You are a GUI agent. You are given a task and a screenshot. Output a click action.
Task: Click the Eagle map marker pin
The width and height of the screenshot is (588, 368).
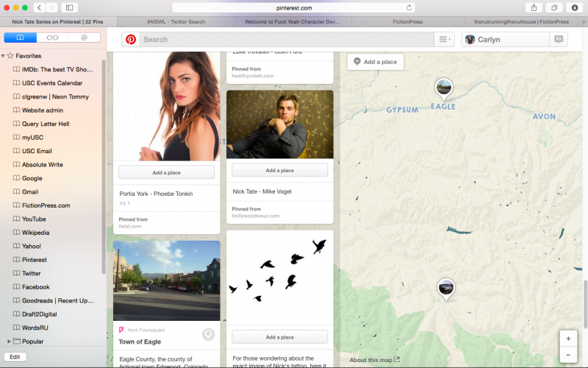[x=444, y=89]
